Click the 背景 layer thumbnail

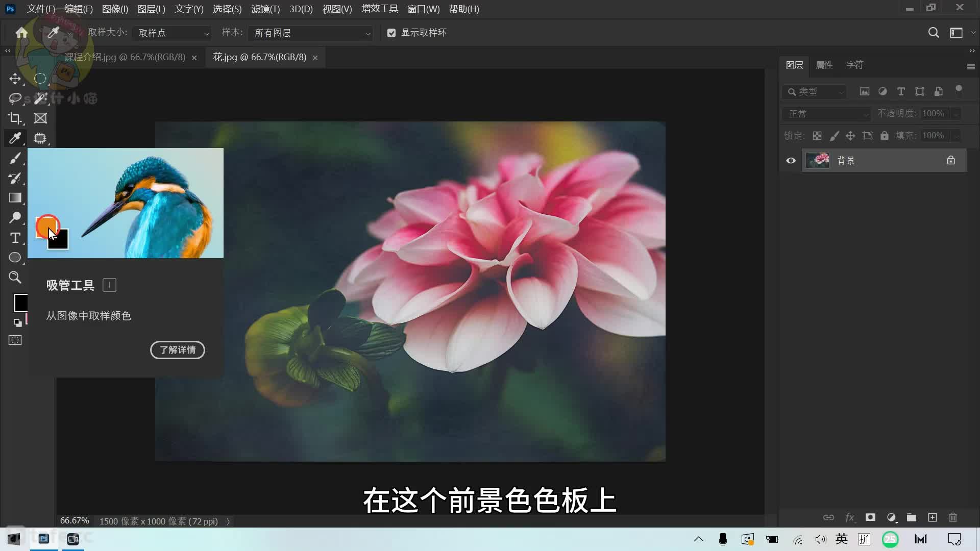817,160
